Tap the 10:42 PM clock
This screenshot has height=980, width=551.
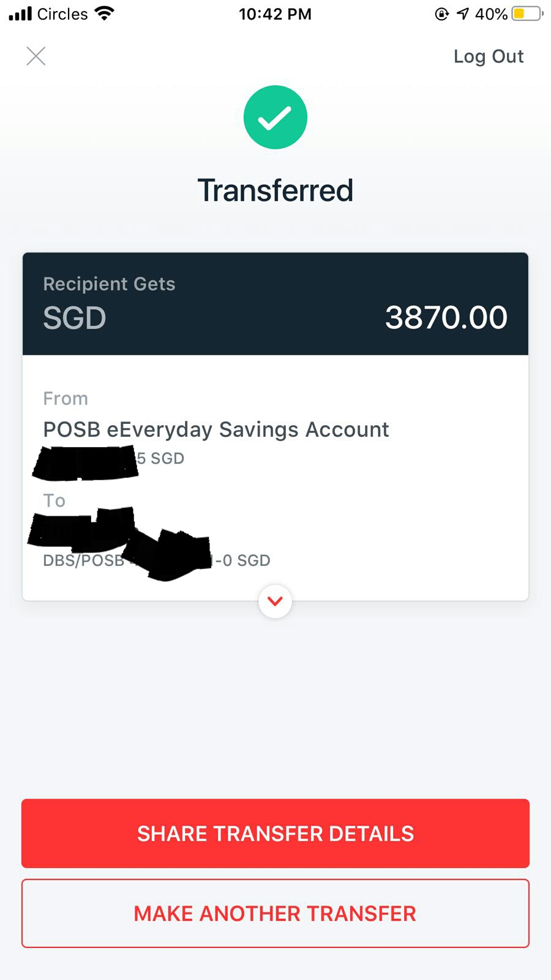coord(275,14)
